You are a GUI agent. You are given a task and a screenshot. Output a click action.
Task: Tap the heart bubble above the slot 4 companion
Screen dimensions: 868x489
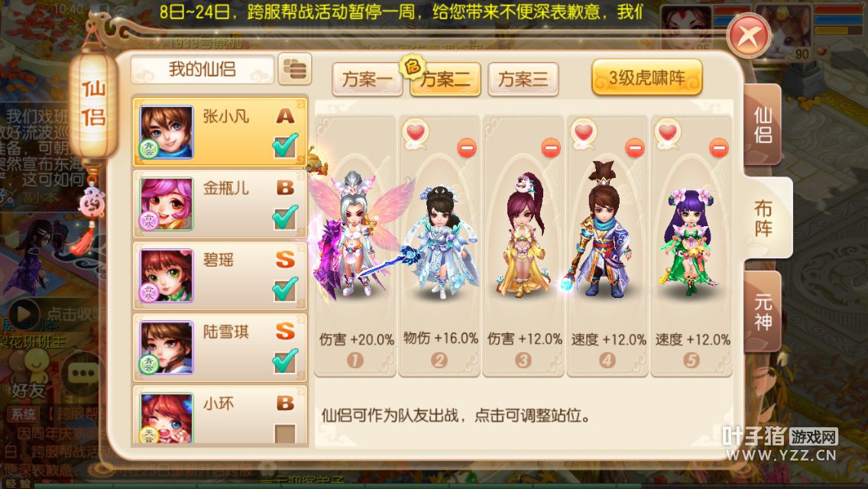[584, 134]
